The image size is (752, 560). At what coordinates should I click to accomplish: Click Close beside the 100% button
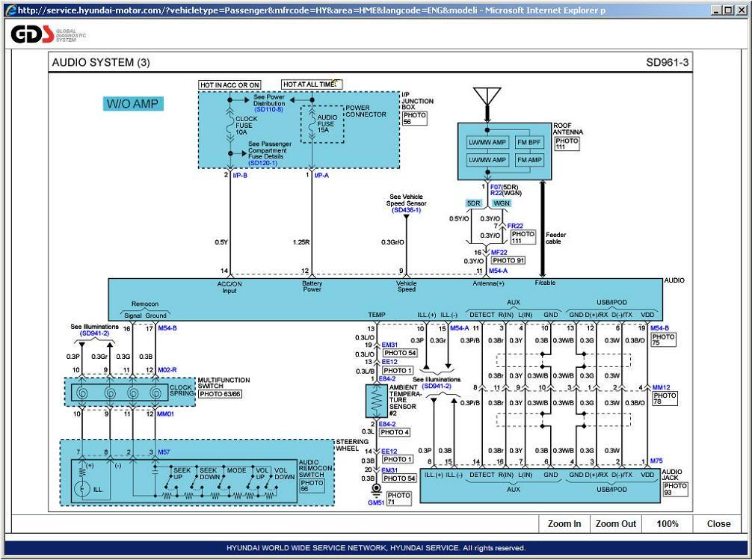coord(718,524)
